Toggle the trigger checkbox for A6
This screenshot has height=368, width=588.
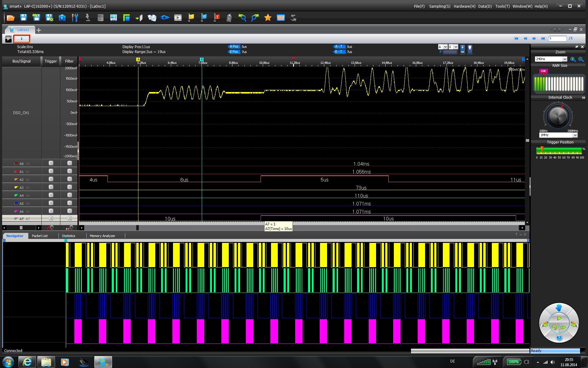click(51, 211)
